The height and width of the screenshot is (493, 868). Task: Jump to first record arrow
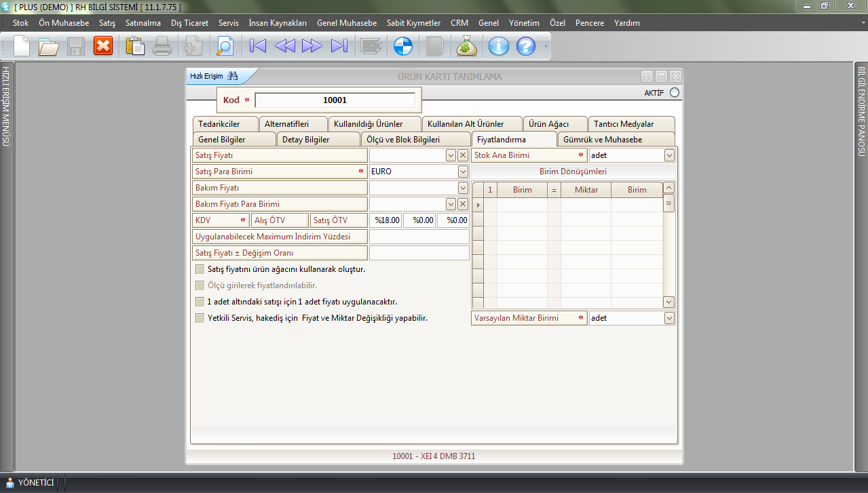coord(258,46)
